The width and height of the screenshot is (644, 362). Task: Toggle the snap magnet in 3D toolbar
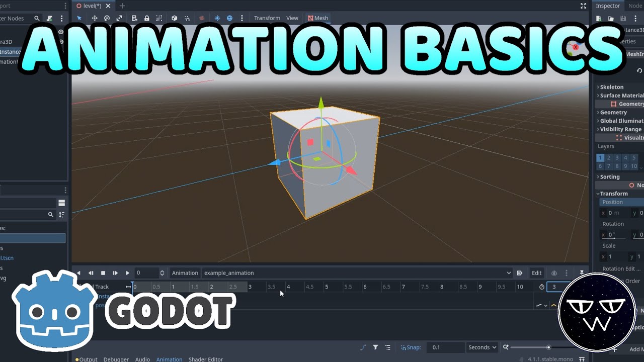187,18
